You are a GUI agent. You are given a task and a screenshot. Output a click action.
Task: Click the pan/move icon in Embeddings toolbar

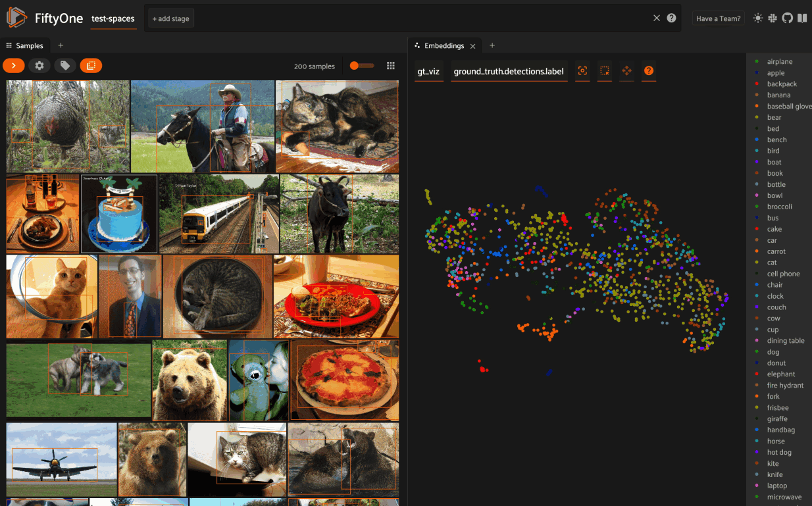(626, 71)
